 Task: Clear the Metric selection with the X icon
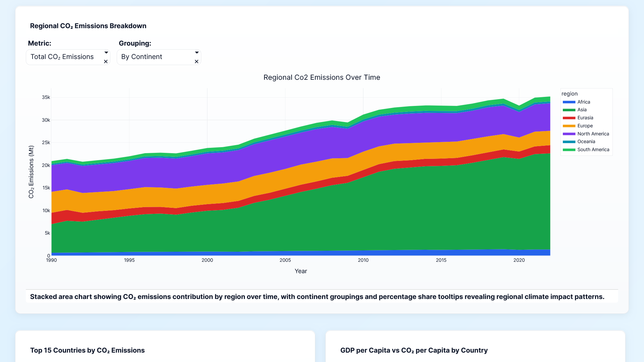click(106, 62)
